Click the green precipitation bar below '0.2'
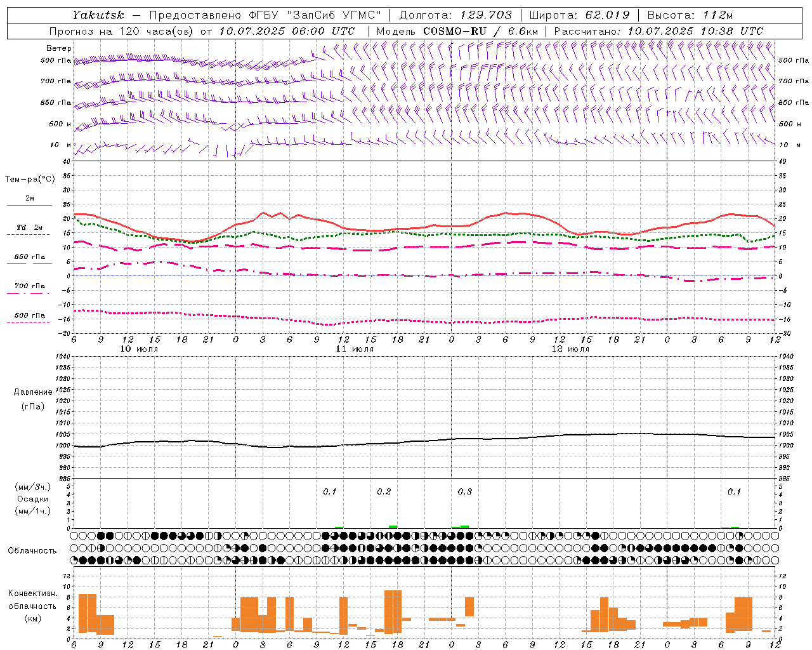Viewport: 812px width, 650px height. (x=393, y=526)
